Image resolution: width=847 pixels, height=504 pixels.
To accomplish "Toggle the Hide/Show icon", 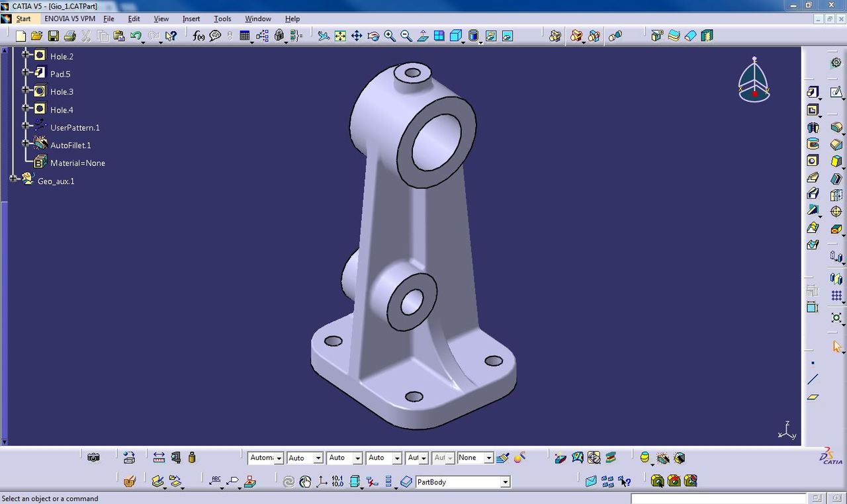I will [491, 36].
